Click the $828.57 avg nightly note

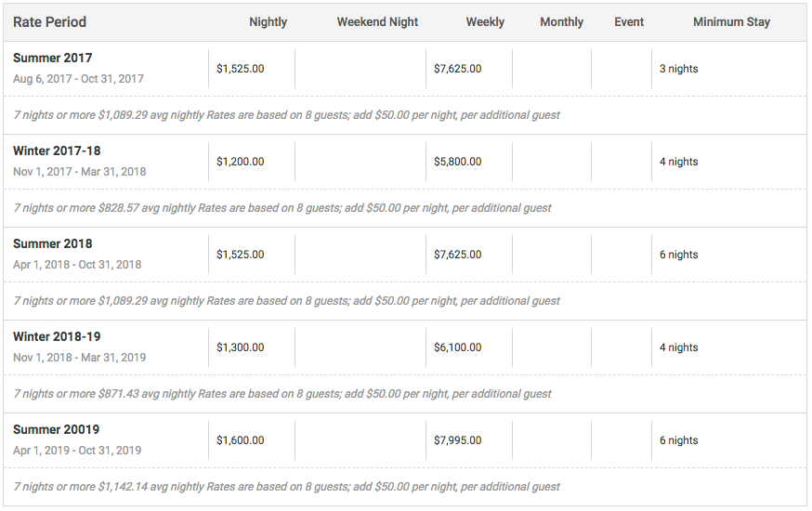[282, 208]
